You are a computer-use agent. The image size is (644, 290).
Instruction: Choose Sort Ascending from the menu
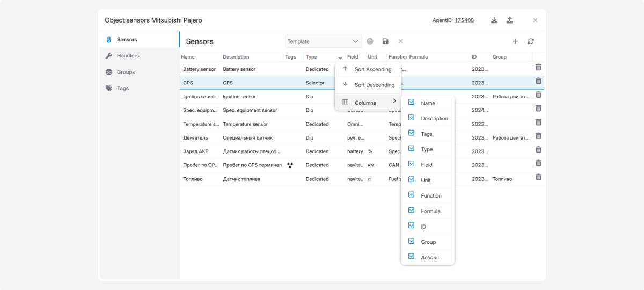(x=374, y=69)
